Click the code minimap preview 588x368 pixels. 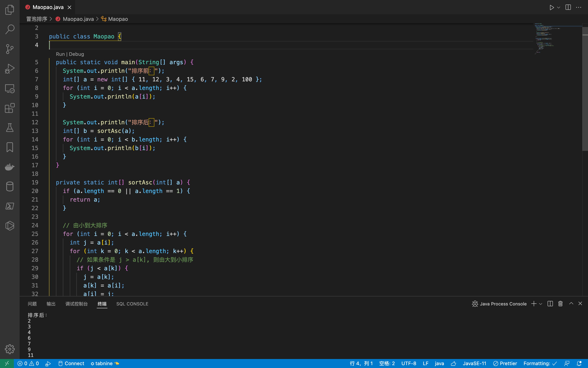(558, 39)
